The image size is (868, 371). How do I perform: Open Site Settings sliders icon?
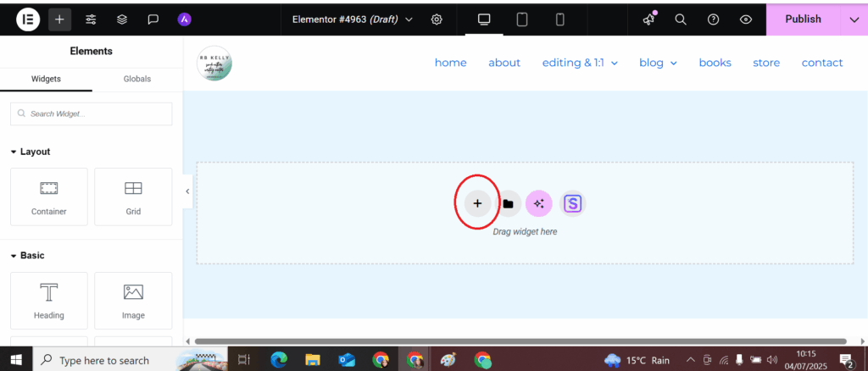pyautogui.click(x=91, y=19)
